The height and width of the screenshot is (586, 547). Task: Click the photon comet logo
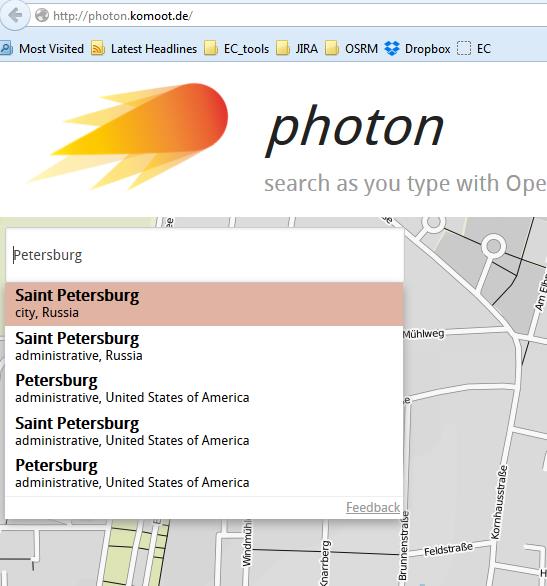point(129,135)
